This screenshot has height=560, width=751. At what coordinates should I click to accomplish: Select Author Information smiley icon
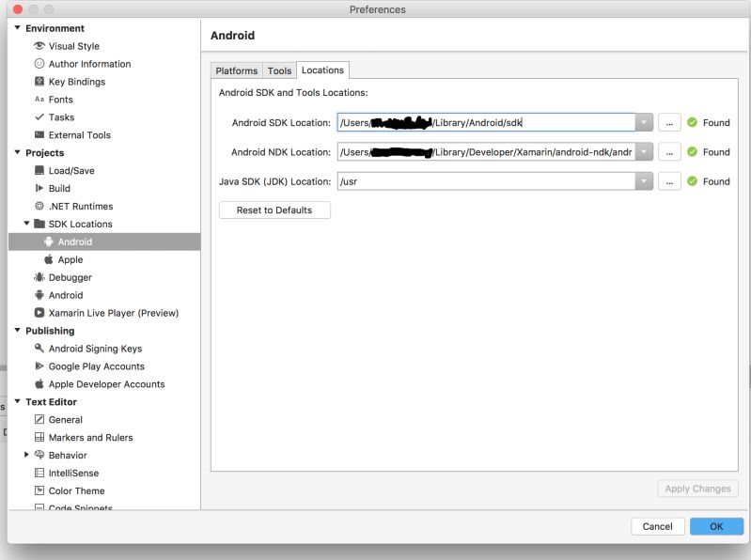coord(39,64)
